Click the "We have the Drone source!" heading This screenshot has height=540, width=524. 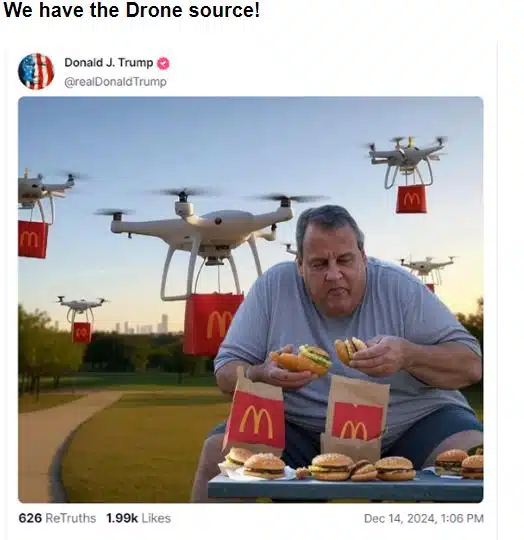tap(132, 10)
